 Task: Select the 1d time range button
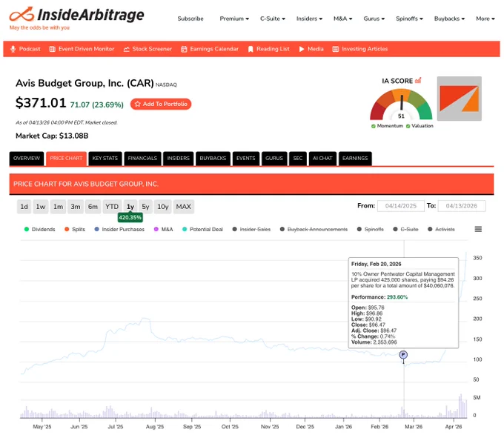24,207
